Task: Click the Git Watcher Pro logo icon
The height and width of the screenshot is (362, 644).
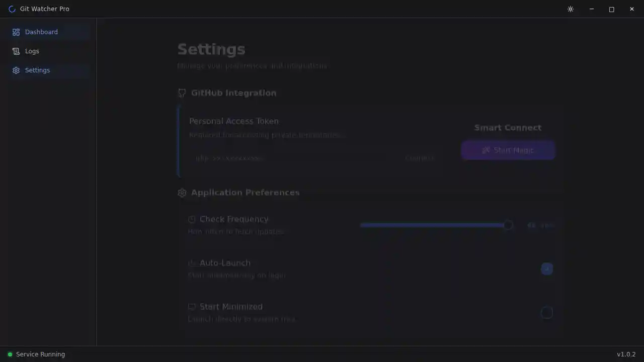Action: [12, 9]
